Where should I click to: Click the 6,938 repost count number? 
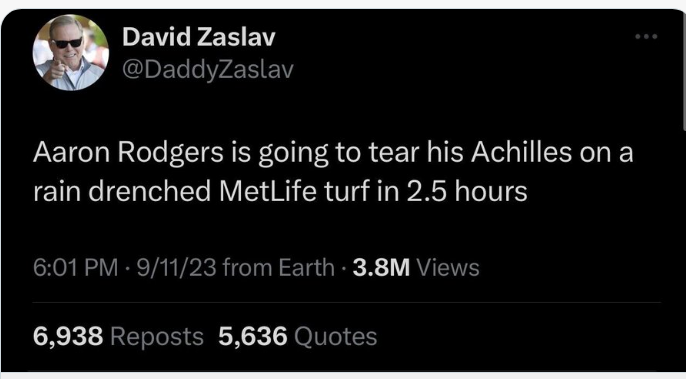tap(68, 337)
